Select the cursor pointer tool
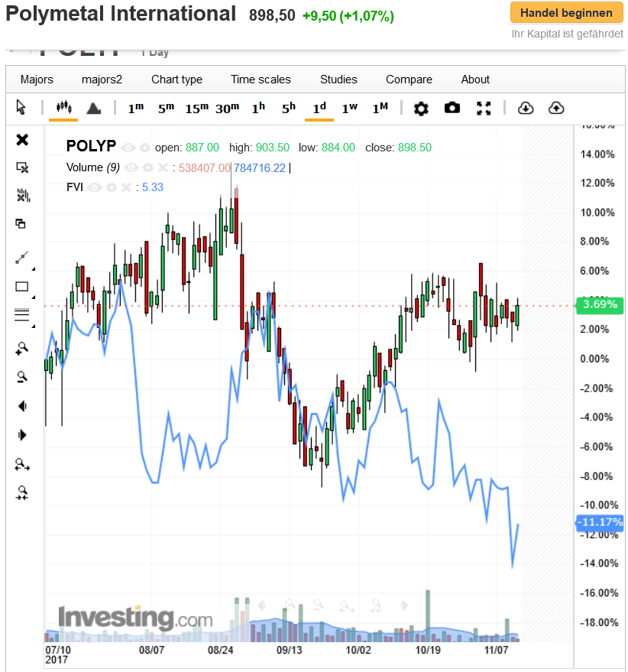The width and height of the screenshot is (628, 672). click(21, 107)
